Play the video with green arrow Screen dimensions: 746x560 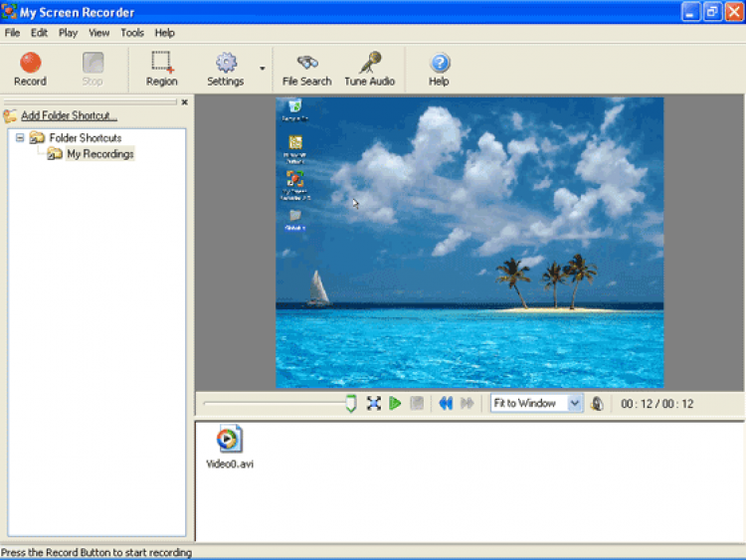pos(395,403)
